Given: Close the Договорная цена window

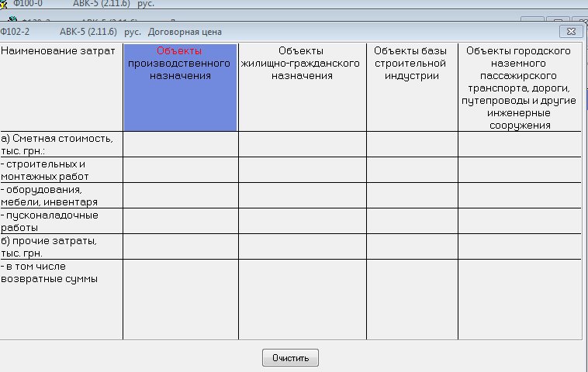Looking at the screenshot, I should pyautogui.click(x=571, y=31).
